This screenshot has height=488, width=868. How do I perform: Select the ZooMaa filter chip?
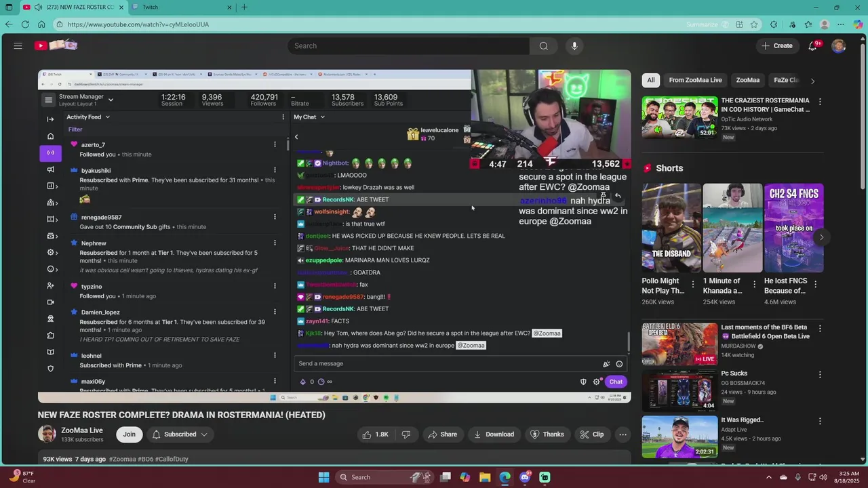(747, 80)
